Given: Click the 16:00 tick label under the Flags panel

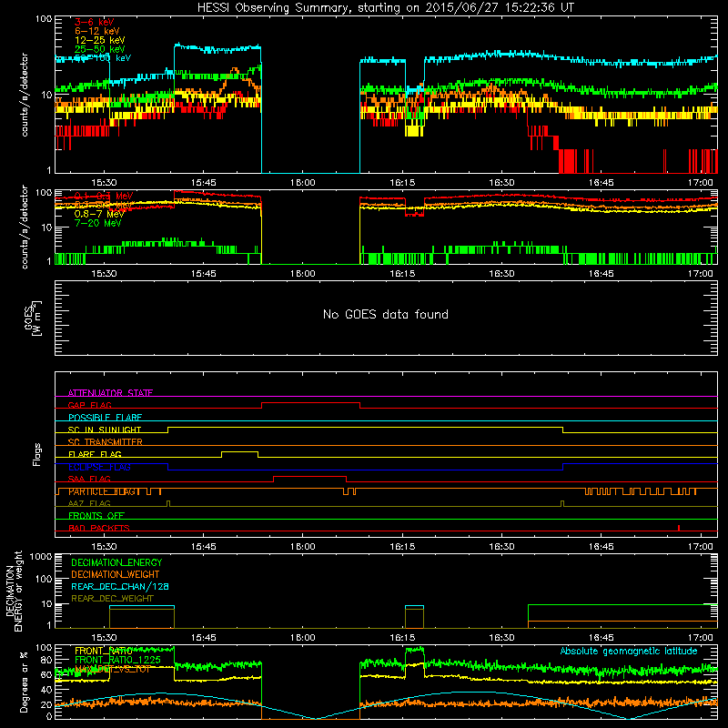Looking at the screenshot, I should coord(303,547).
